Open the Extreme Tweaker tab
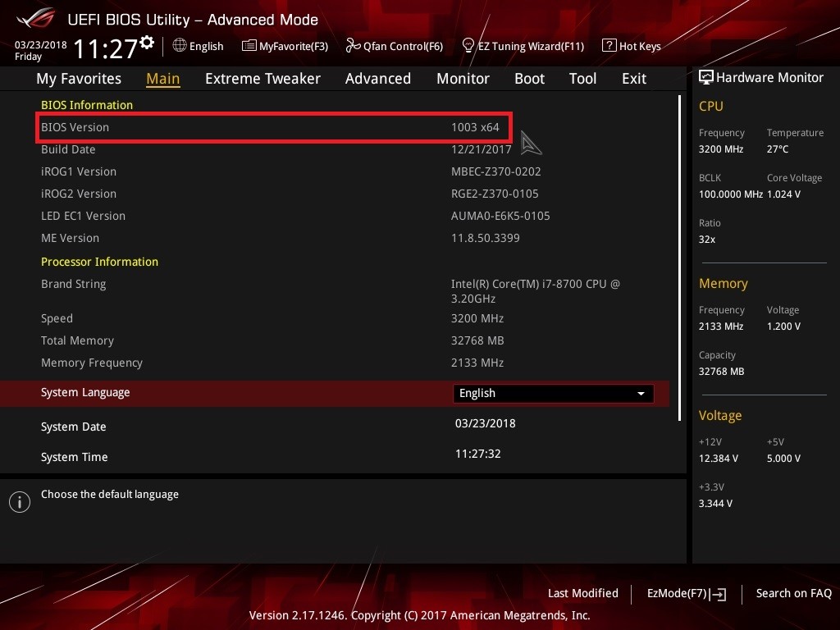 [x=262, y=79]
